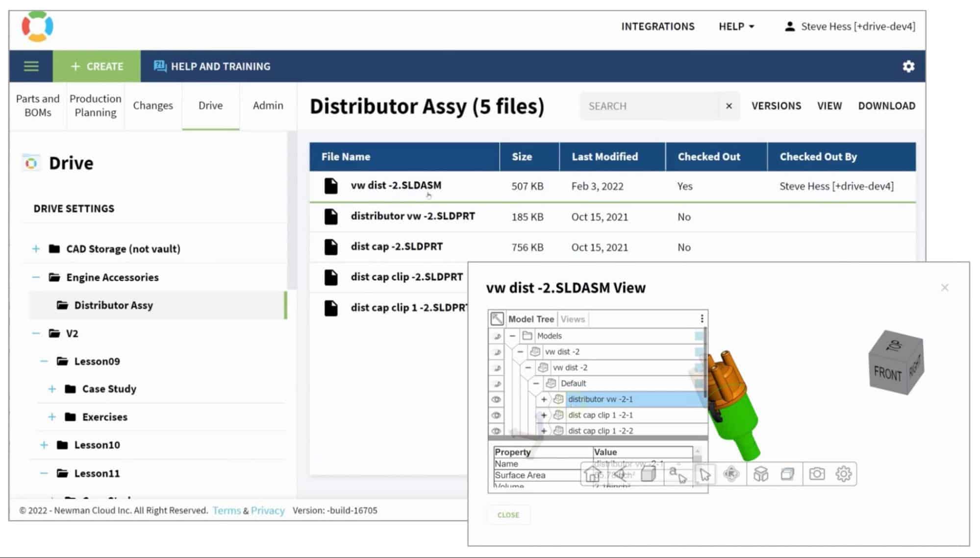This screenshot has width=980, height=558.
Task: Open Parts and BOMs tab
Action: tap(38, 105)
